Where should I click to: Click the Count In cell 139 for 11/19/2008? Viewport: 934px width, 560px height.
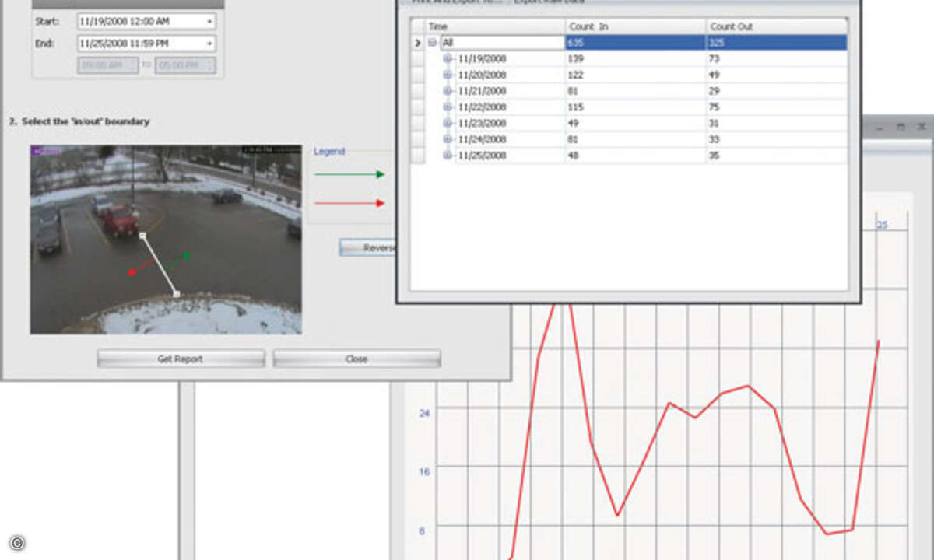pyautogui.click(x=636, y=58)
